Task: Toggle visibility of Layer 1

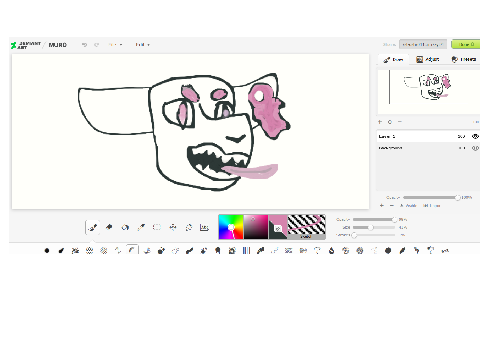Action: coord(475,136)
